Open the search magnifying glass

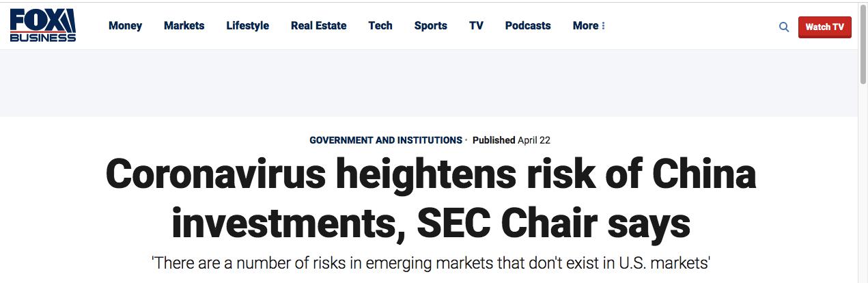(784, 27)
